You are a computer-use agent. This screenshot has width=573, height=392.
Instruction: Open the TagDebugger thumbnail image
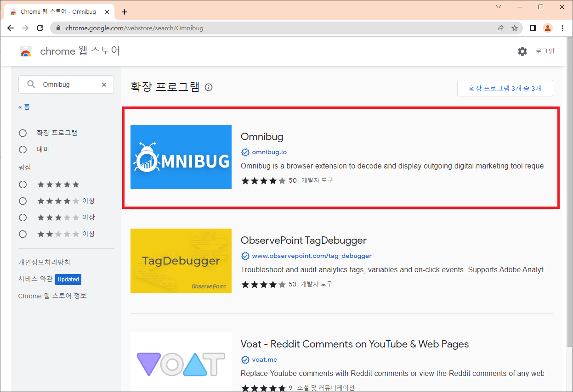[181, 261]
